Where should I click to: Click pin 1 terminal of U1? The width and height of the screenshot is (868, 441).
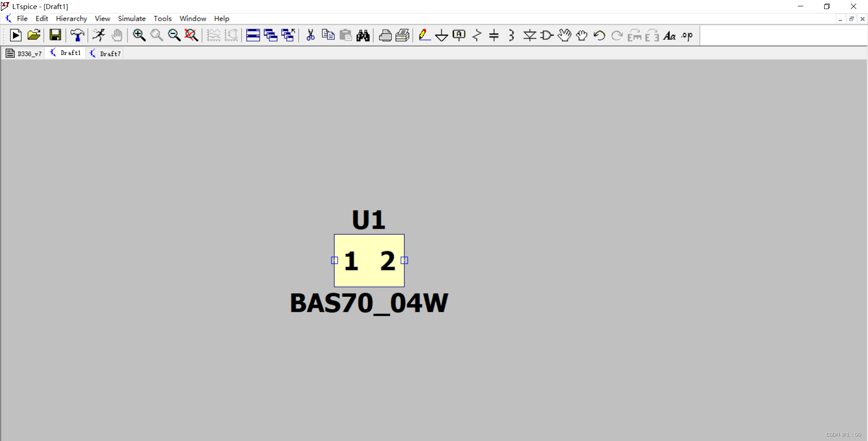point(335,260)
